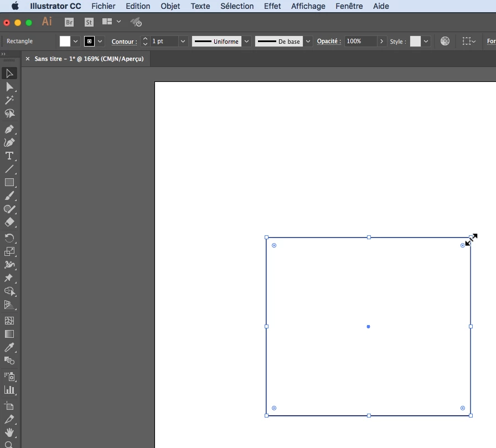Open the Recolor Artwork wheel icon
The width and height of the screenshot is (496, 448).
point(445,41)
